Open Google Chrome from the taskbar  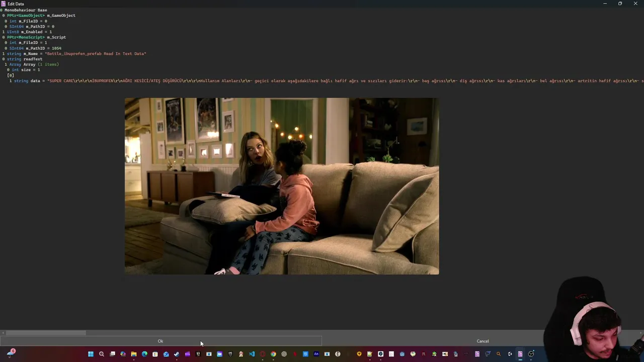point(273,354)
